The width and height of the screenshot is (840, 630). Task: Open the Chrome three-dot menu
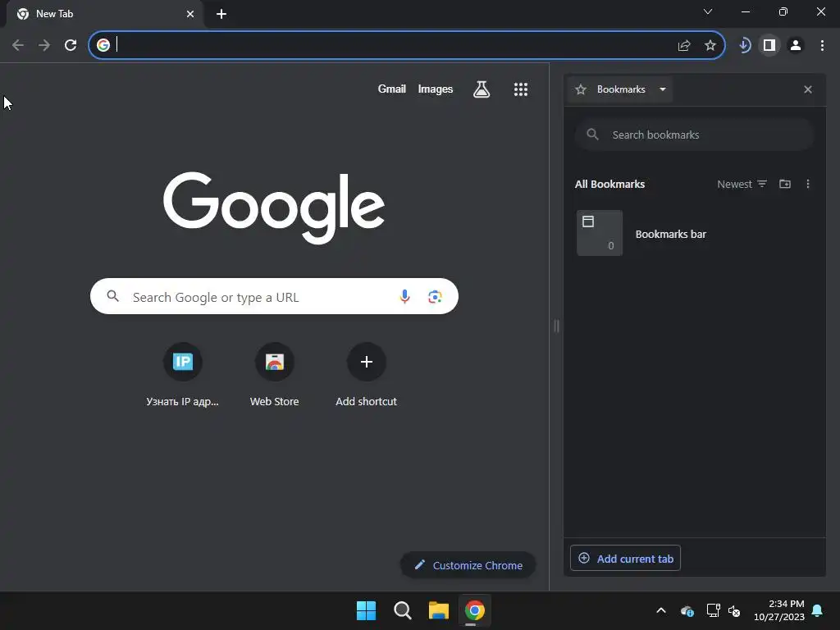pos(822,45)
